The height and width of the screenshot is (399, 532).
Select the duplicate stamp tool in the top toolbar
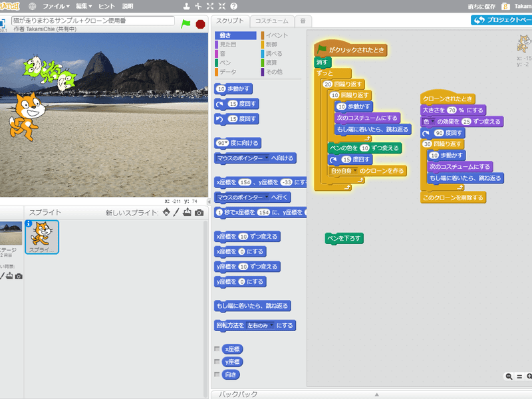(x=186, y=6)
